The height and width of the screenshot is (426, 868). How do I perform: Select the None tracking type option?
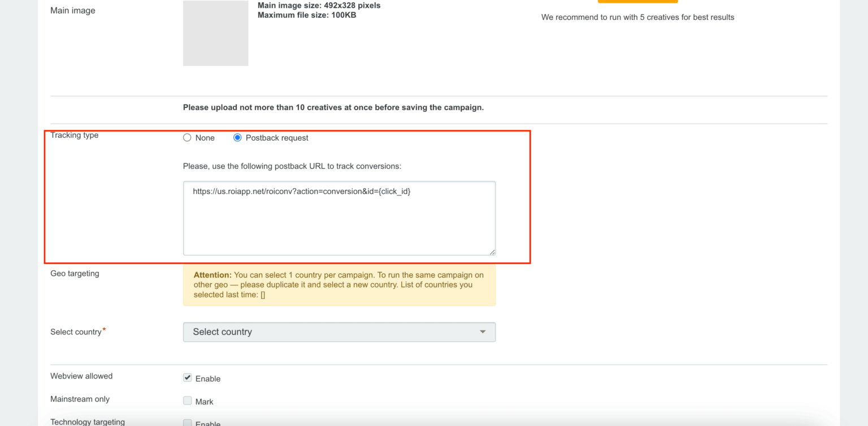187,137
